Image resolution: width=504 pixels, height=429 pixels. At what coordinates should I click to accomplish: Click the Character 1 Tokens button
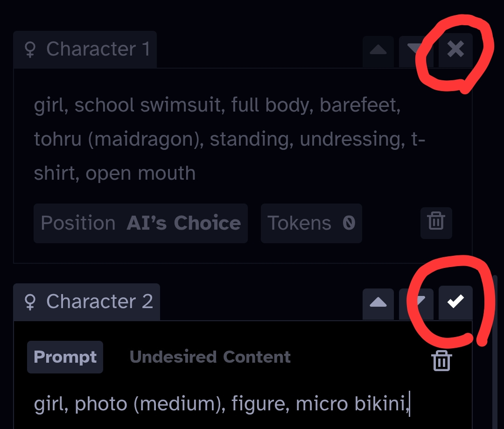click(311, 223)
